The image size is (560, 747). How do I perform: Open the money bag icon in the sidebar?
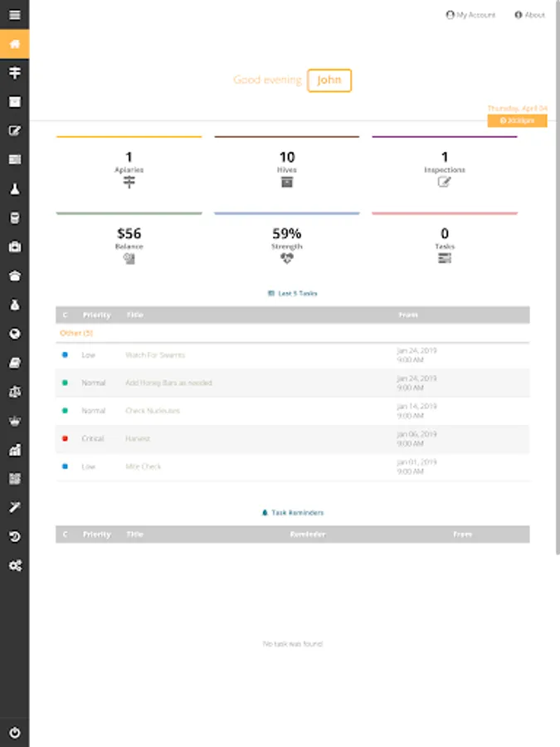pos(15,305)
